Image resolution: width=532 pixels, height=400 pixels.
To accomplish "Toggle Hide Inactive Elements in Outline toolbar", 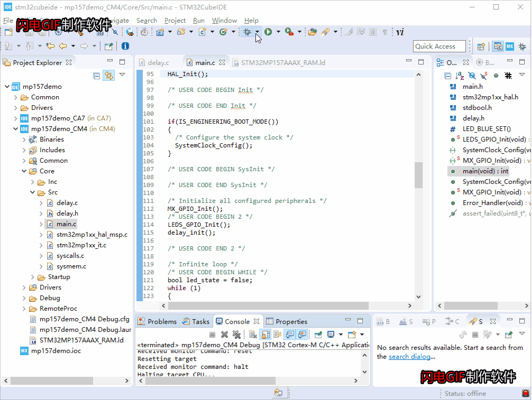I will (508, 76).
